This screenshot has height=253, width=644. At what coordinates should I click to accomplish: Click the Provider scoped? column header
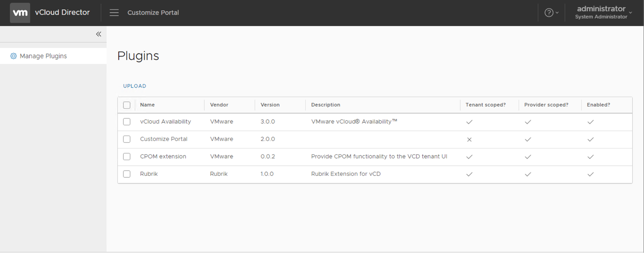click(546, 105)
